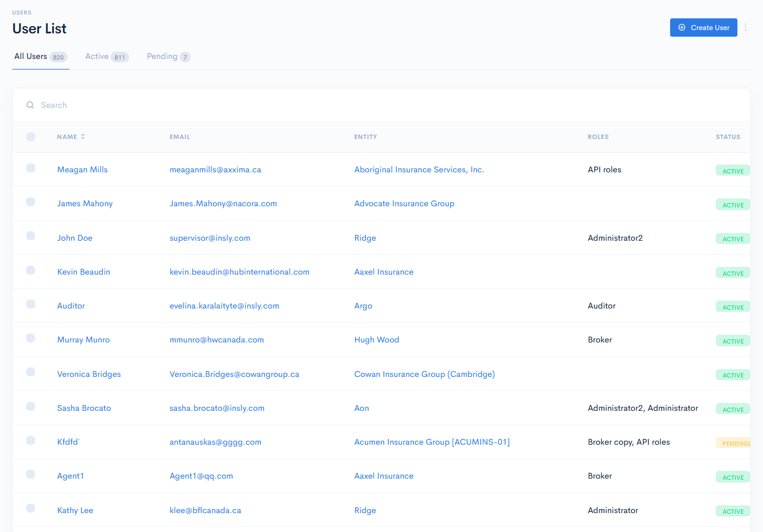Click the search magnifier icon
Image resolution: width=763 pixels, height=532 pixels.
30,105
